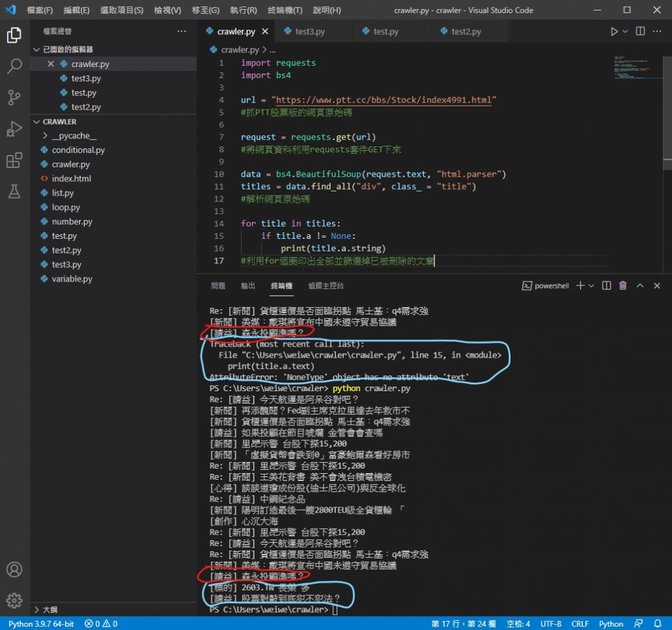Open the notifications bell in status bar
672x630 pixels.
coord(658,623)
